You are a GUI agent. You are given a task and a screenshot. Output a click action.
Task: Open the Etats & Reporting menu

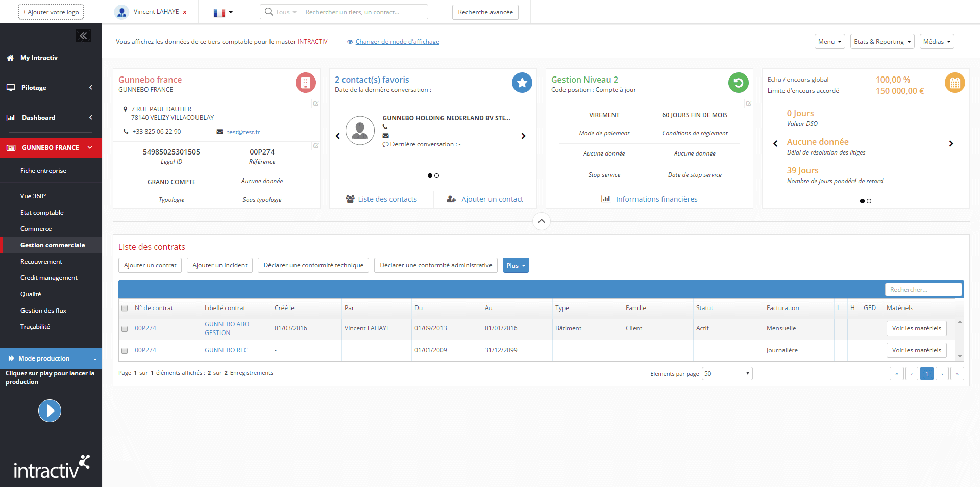point(882,41)
